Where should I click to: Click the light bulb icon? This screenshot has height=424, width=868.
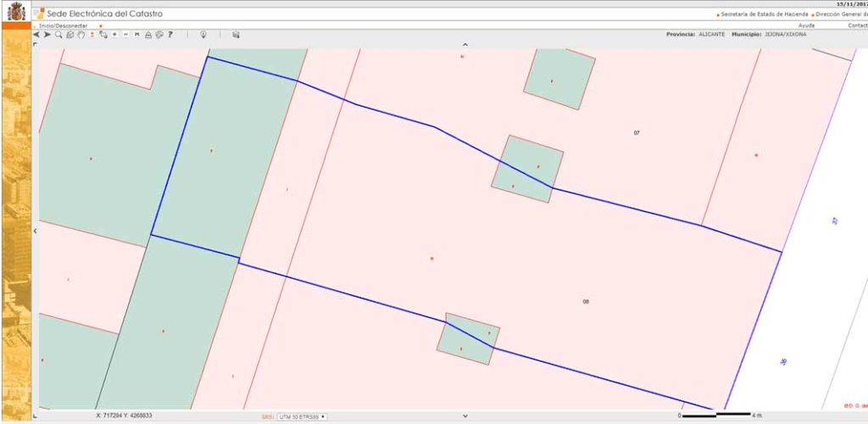click(x=203, y=35)
